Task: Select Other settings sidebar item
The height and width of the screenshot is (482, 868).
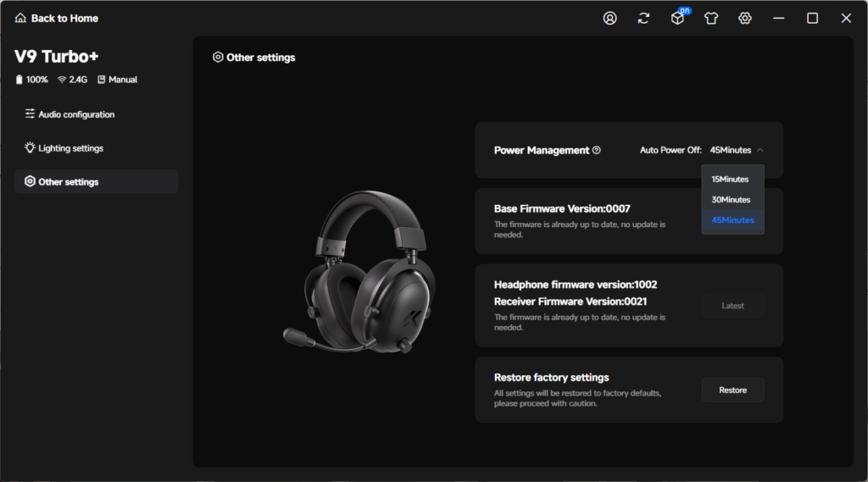Action: pos(96,181)
